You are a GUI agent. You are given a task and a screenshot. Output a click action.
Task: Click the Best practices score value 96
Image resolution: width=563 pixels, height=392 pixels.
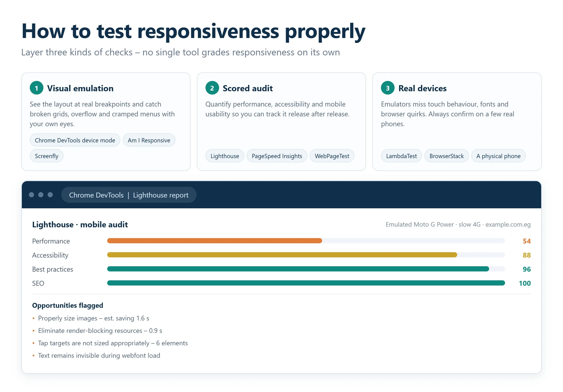coord(526,269)
